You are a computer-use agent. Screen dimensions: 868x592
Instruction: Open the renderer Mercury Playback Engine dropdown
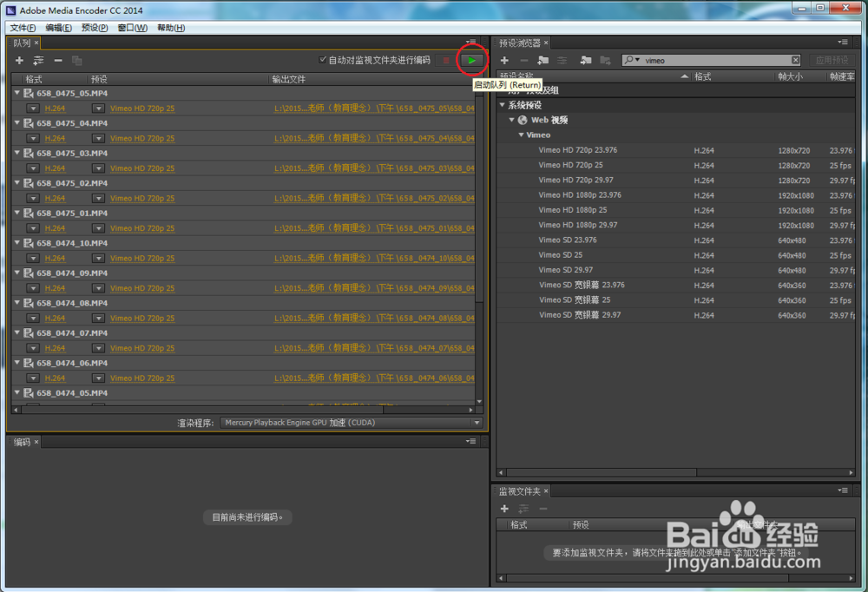351,423
